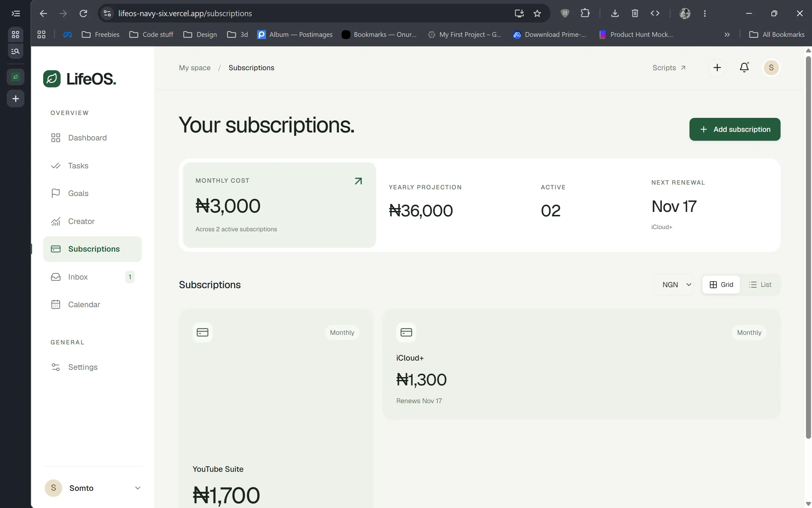
Task: Show more bookmarks with the chevrons
Action: tap(727, 35)
